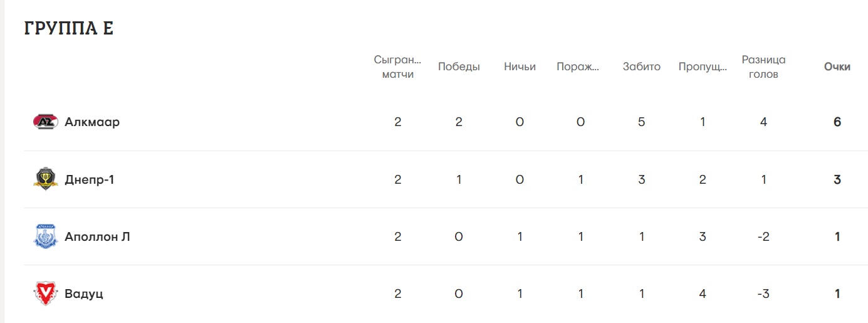Click Вадуц's goal difference -3
Screen dimensions: 868x323
tap(763, 294)
